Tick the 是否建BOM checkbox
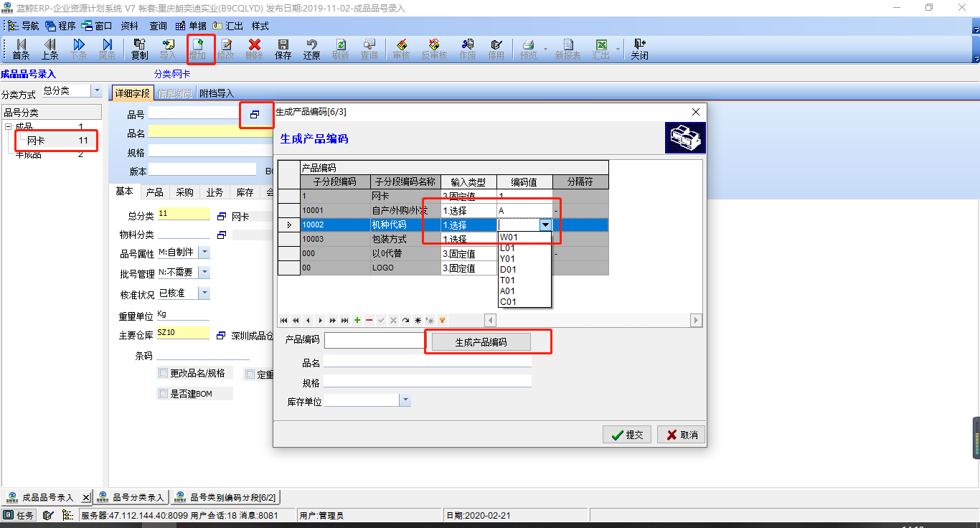Screen dimensions: 980x528 coord(163,393)
